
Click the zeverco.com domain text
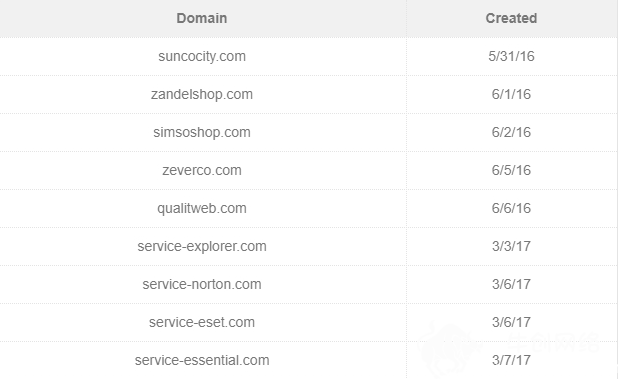(202, 170)
